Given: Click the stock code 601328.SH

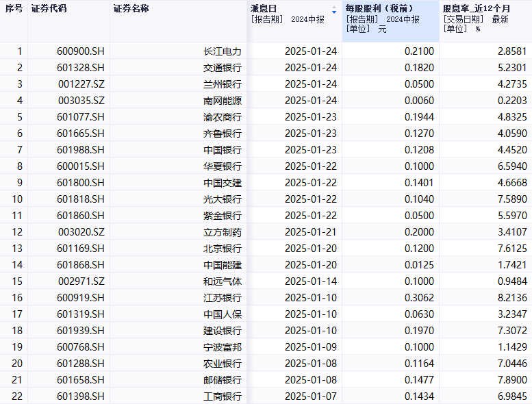Looking at the screenshot, I should pyautogui.click(x=81, y=68).
